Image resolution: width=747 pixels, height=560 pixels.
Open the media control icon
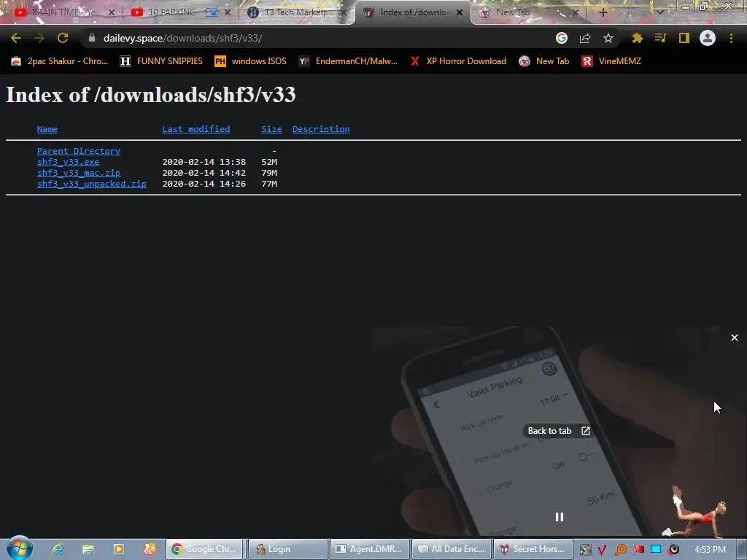coord(660,38)
